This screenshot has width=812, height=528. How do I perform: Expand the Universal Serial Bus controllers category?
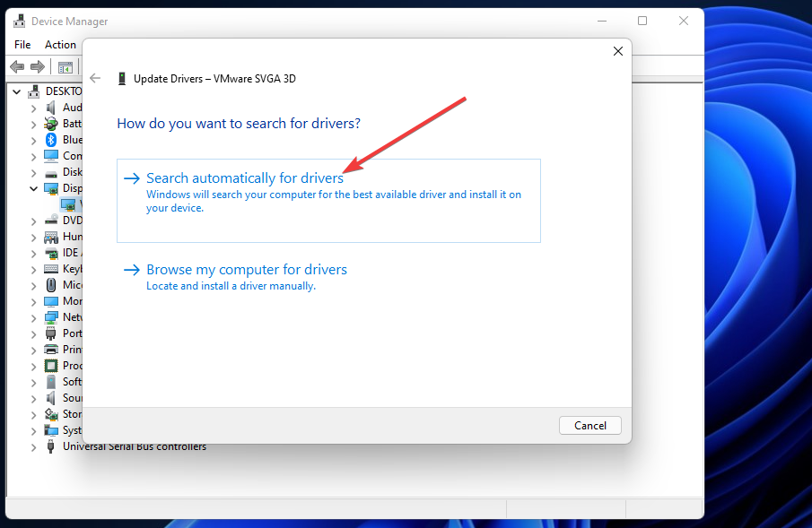pos(34,446)
